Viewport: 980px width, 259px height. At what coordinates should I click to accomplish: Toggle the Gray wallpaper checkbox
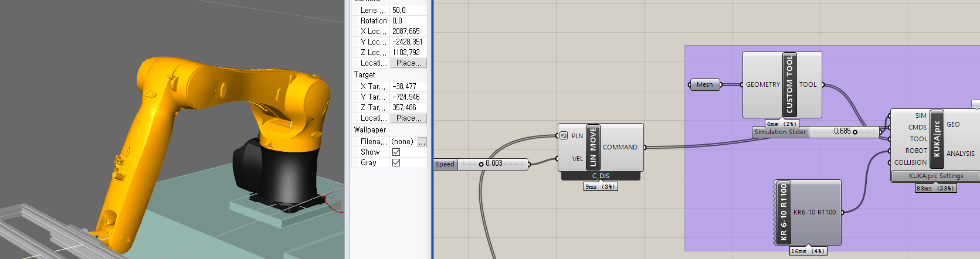click(396, 162)
